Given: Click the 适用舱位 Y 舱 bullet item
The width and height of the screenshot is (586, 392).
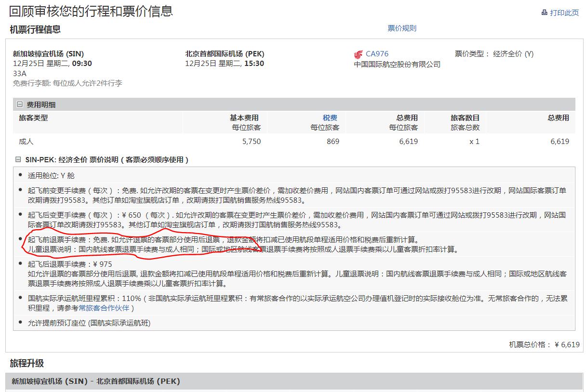Looking at the screenshot, I should [x=51, y=176].
